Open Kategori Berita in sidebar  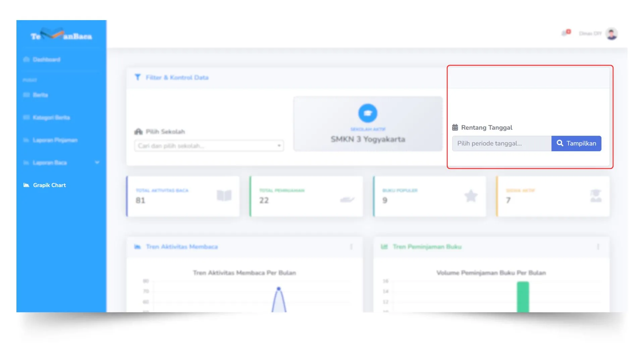[x=51, y=118]
